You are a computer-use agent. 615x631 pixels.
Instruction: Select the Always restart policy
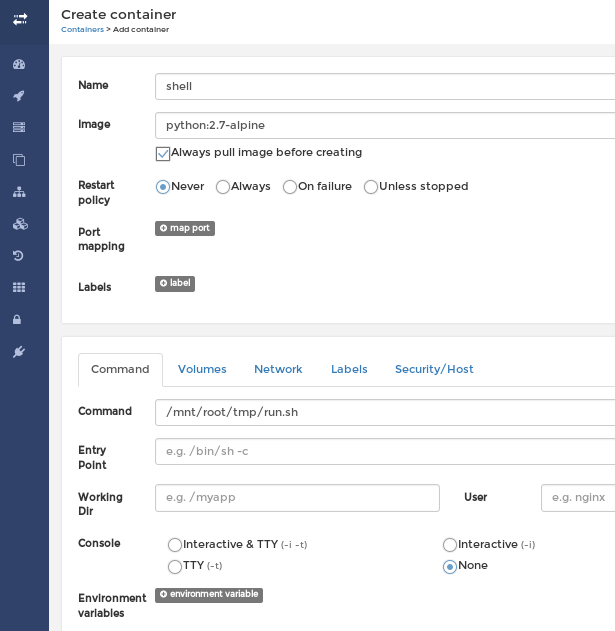pos(223,187)
